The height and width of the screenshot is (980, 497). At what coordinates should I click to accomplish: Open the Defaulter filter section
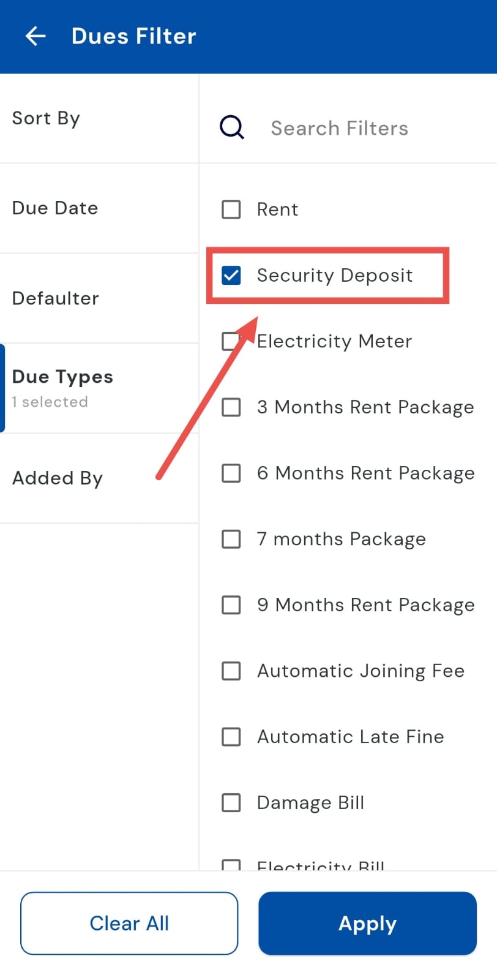99,298
